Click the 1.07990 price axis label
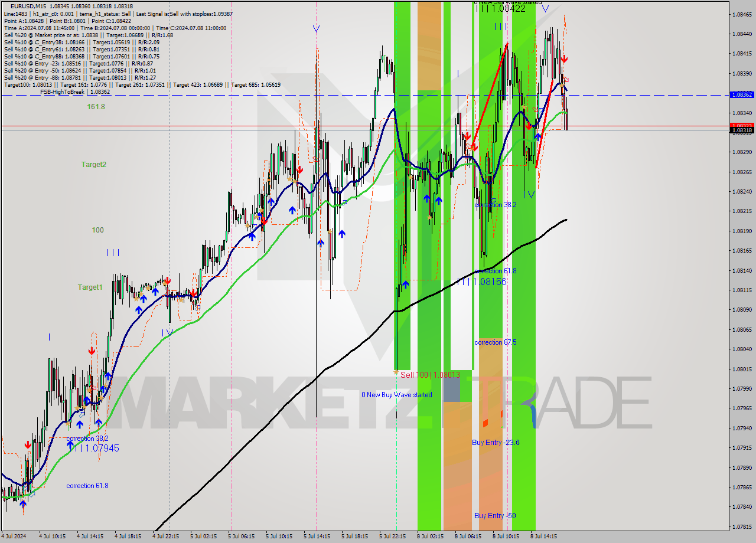This screenshot has width=756, height=543. (741, 388)
